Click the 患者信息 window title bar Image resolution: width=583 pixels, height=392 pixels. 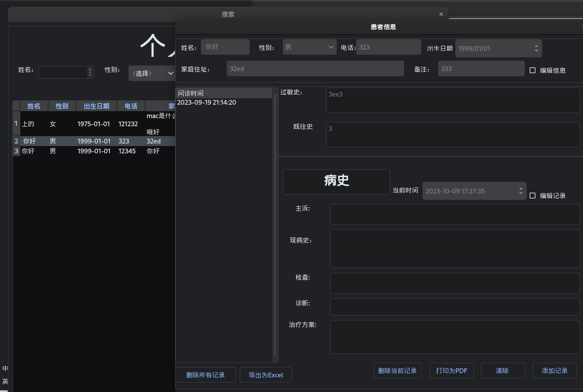coord(379,27)
